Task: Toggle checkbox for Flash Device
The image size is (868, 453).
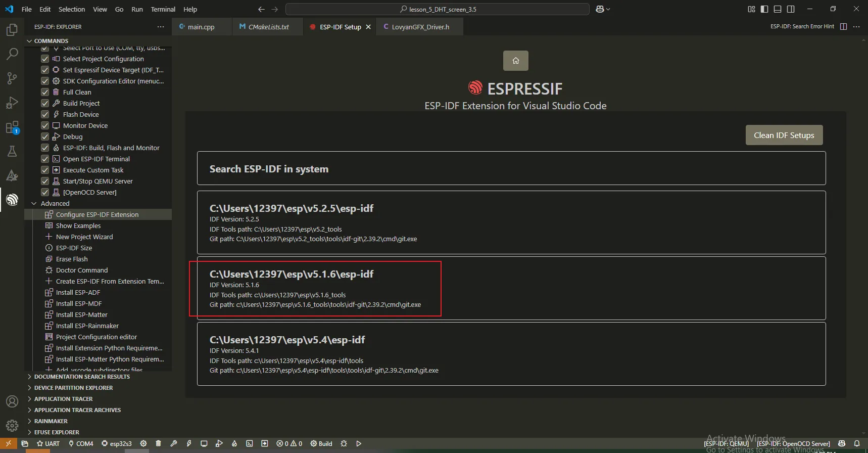Action: (x=45, y=114)
